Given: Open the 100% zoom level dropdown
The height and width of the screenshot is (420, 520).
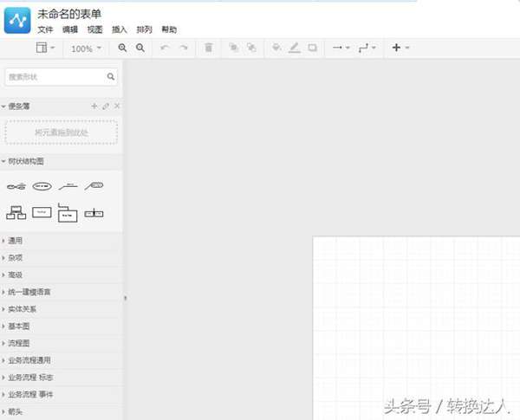Looking at the screenshot, I should pos(86,48).
